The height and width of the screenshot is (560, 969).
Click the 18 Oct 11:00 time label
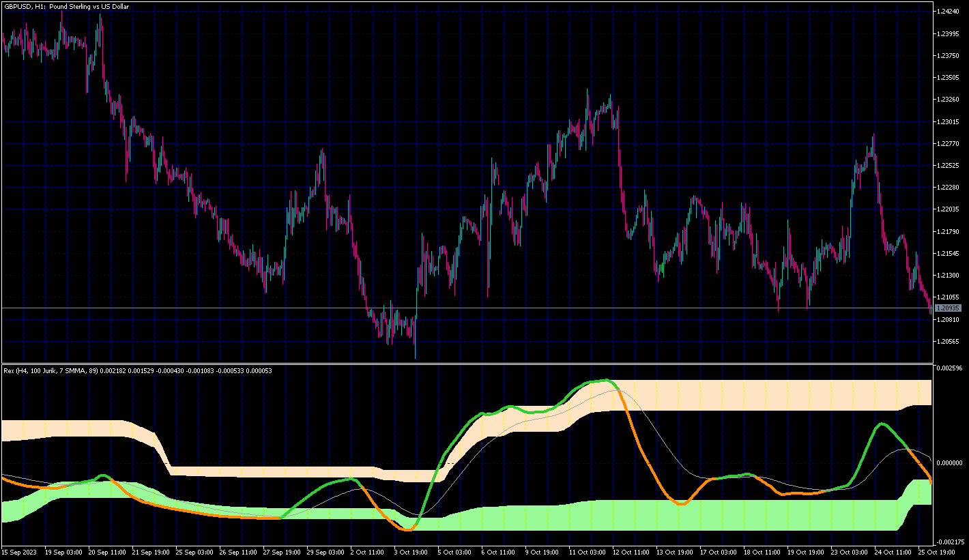(762, 552)
